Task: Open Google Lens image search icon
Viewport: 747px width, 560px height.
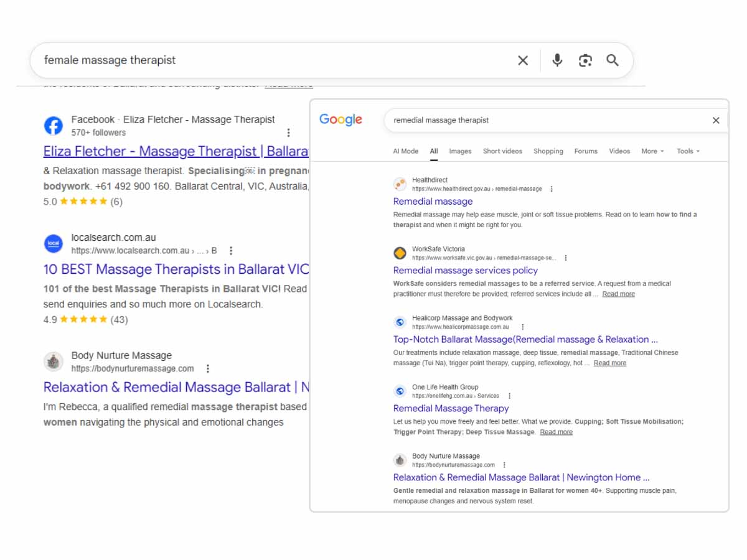Action: pos(585,60)
